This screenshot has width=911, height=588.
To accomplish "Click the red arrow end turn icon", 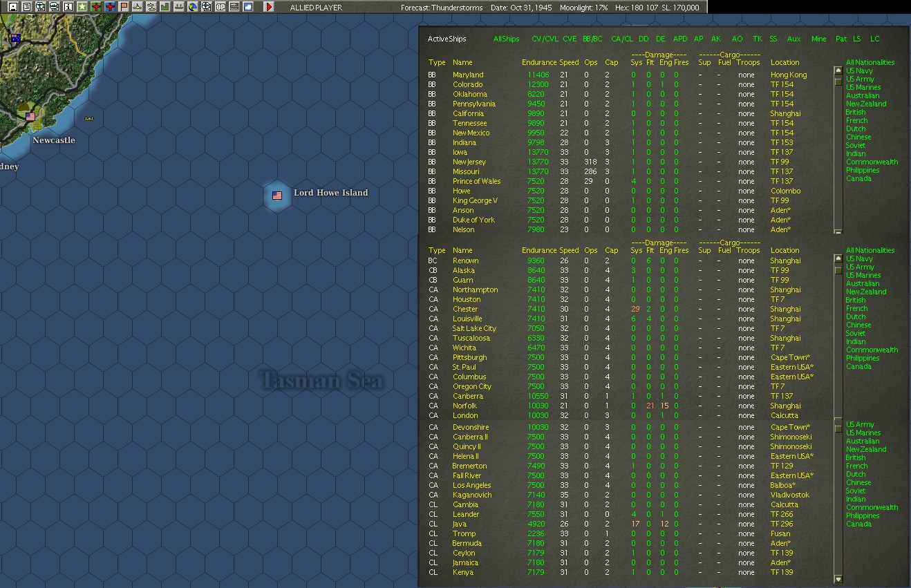I will [269, 7].
